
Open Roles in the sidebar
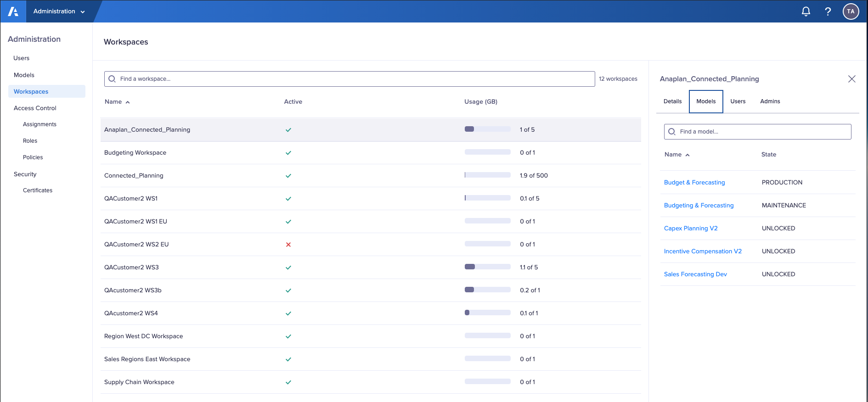tap(30, 141)
